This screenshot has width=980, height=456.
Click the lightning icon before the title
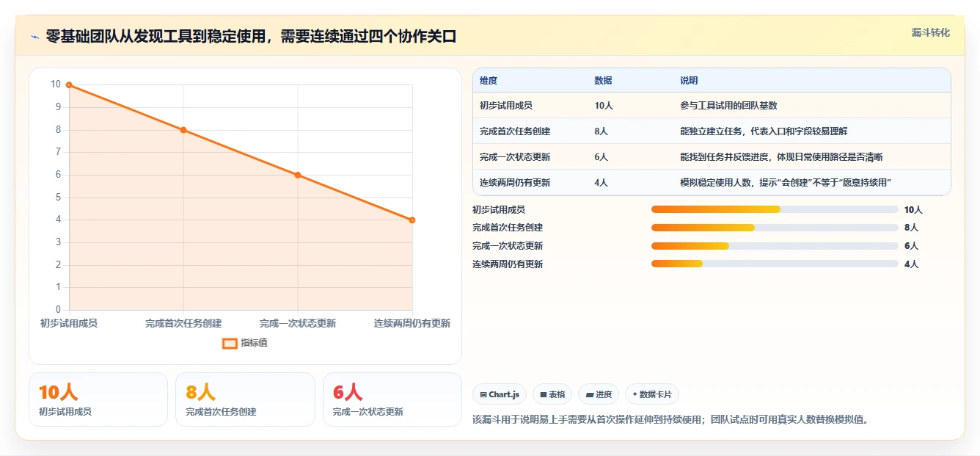coord(35,37)
